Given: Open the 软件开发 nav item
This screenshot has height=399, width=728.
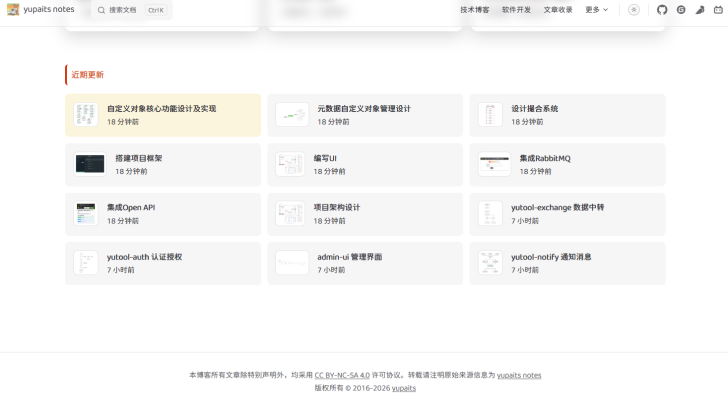Looking at the screenshot, I should pos(516,10).
